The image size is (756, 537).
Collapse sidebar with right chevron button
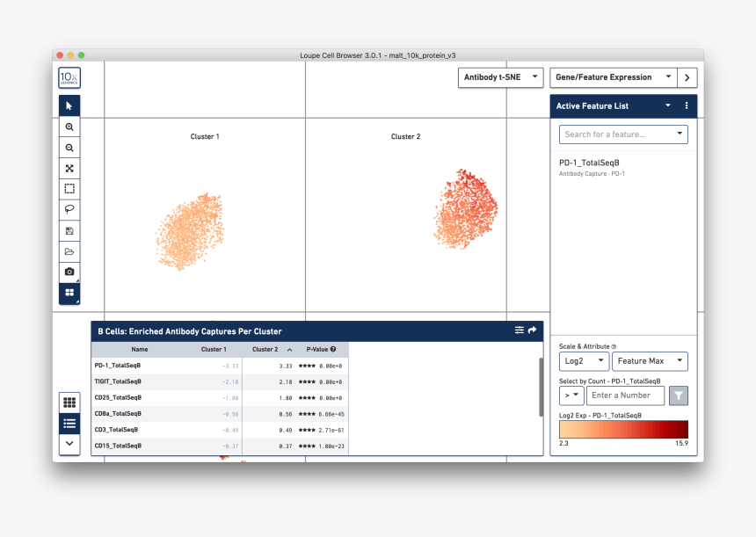[687, 77]
